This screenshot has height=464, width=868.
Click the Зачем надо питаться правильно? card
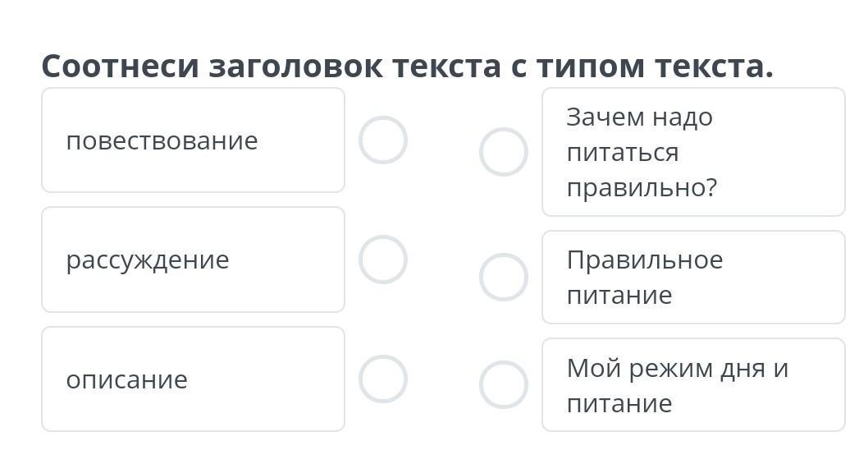(693, 152)
